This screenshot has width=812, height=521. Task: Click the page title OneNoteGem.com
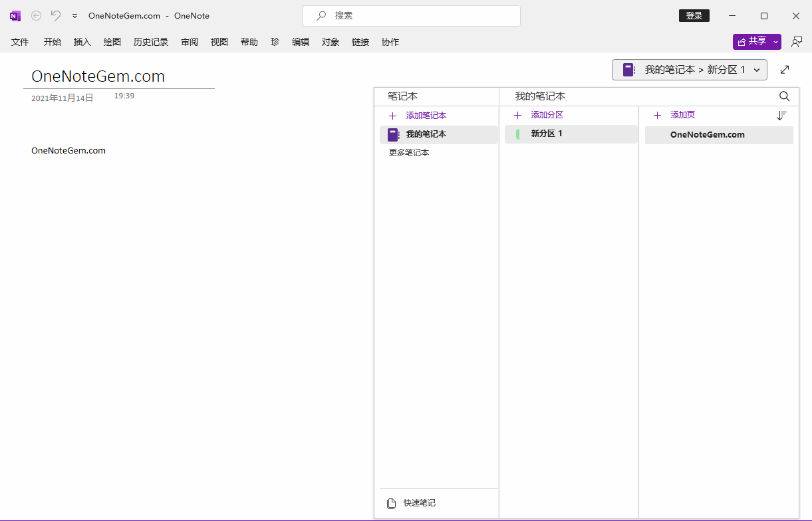98,76
